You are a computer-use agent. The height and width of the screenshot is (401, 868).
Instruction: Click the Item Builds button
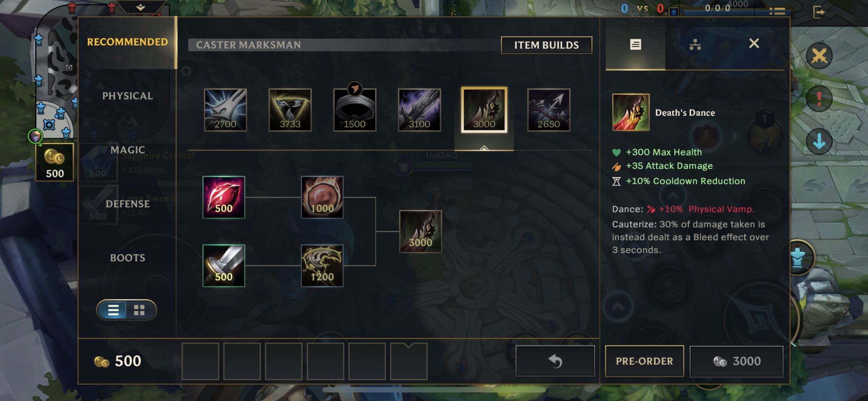(546, 45)
